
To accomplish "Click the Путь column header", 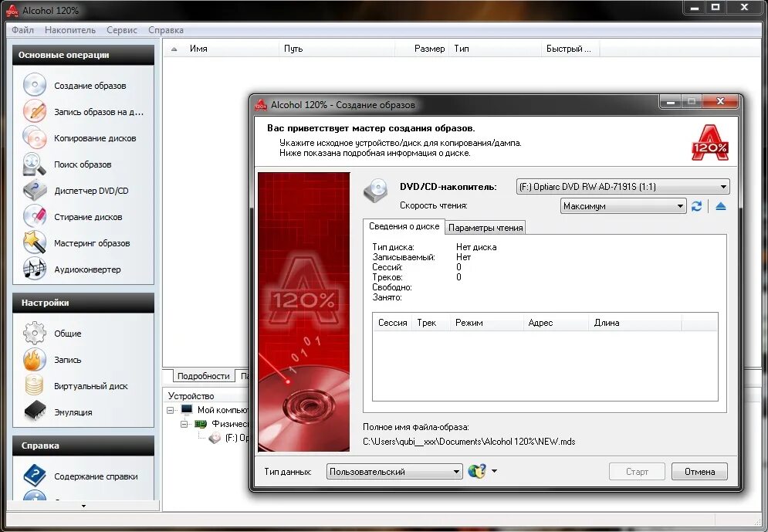I will pyautogui.click(x=337, y=49).
